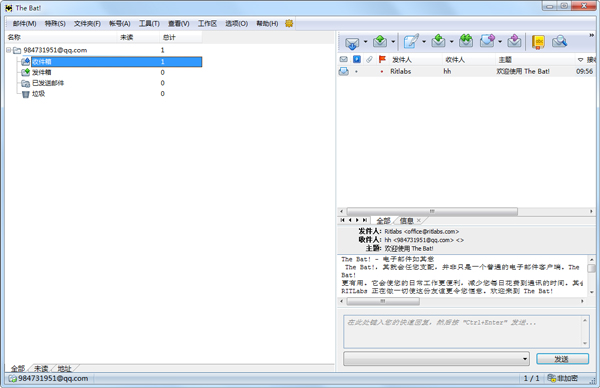This screenshot has height=388, width=600.
Task: Select the 收件箱 inbox folder row
Action: pos(116,62)
